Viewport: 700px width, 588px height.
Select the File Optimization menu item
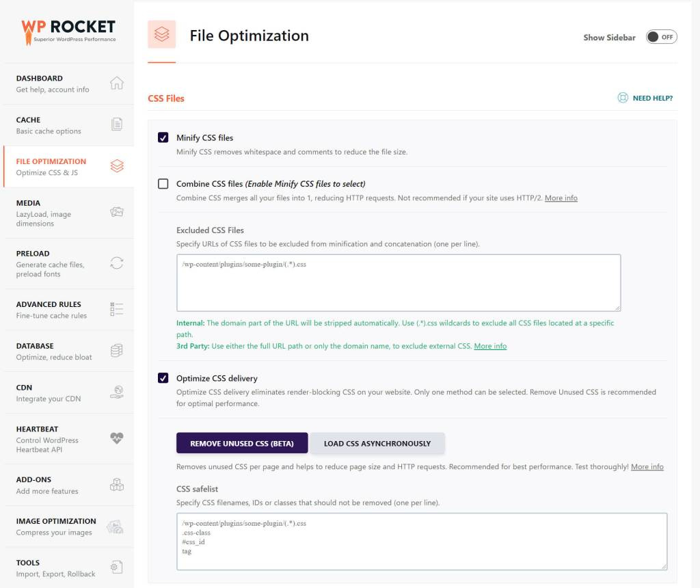[x=69, y=167]
